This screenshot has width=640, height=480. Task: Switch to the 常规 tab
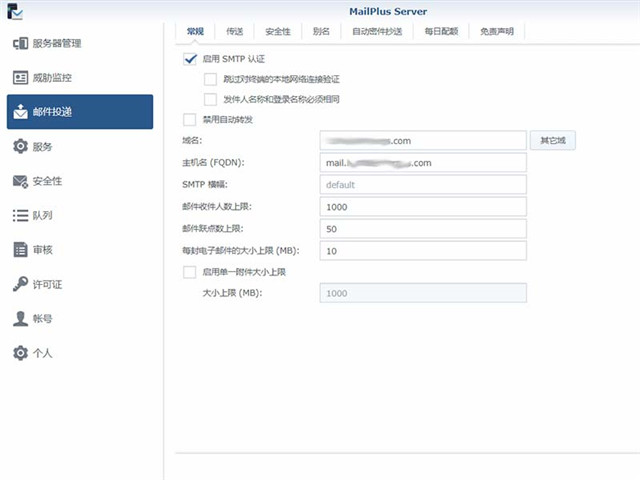coord(195,31)
